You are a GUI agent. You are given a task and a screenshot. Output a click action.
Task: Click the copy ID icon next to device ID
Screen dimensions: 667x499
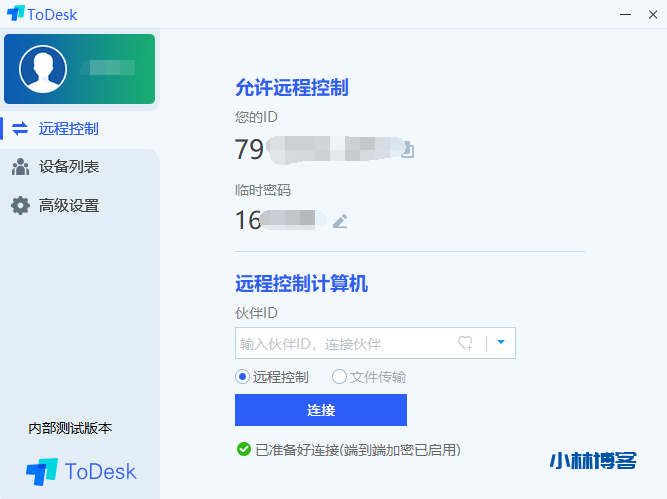[407, 151]
